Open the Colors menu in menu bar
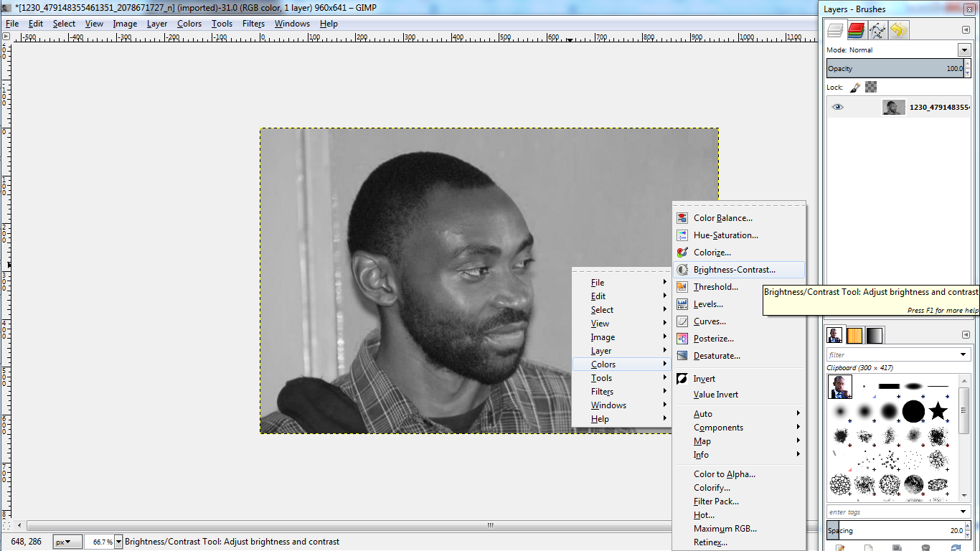The width and height of the screenshot is (980, 551). [189, 24]
